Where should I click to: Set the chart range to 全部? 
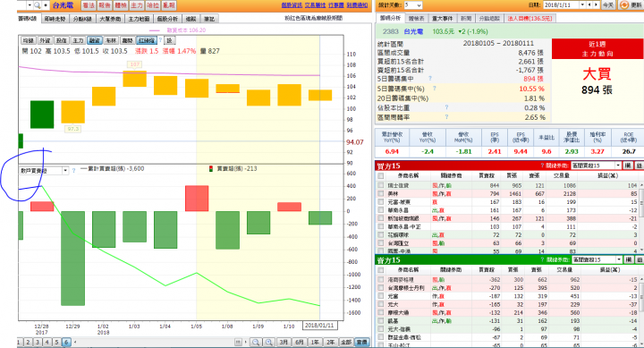pyautogui.click(x=346, y=342)
